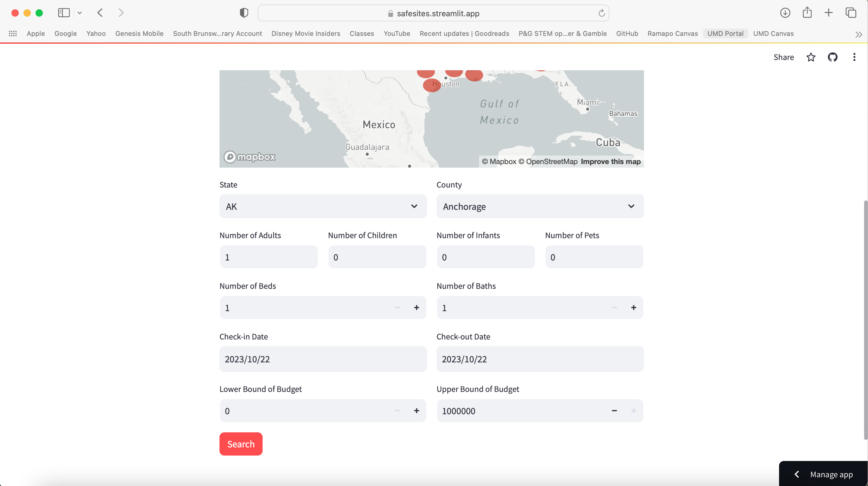The width and height of the screenshot is (868, 486).
Task: Show the tab overview icon
Action: [x=851, y=13]
